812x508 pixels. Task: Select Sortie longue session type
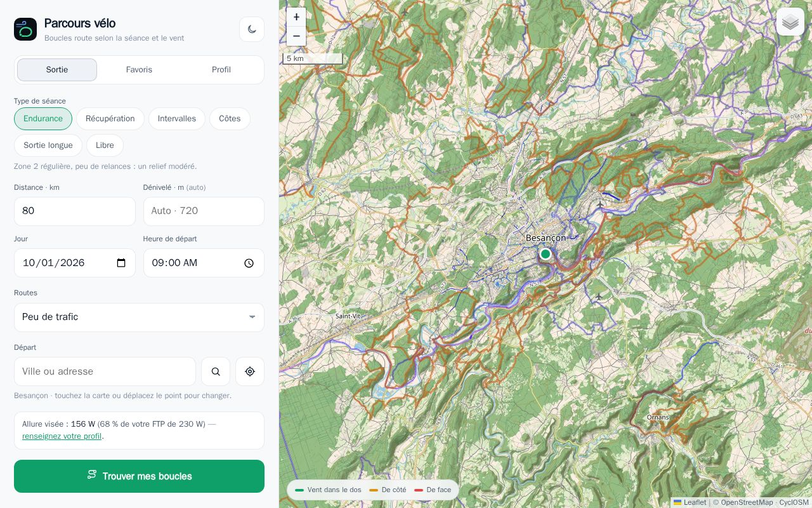point(48,145)
